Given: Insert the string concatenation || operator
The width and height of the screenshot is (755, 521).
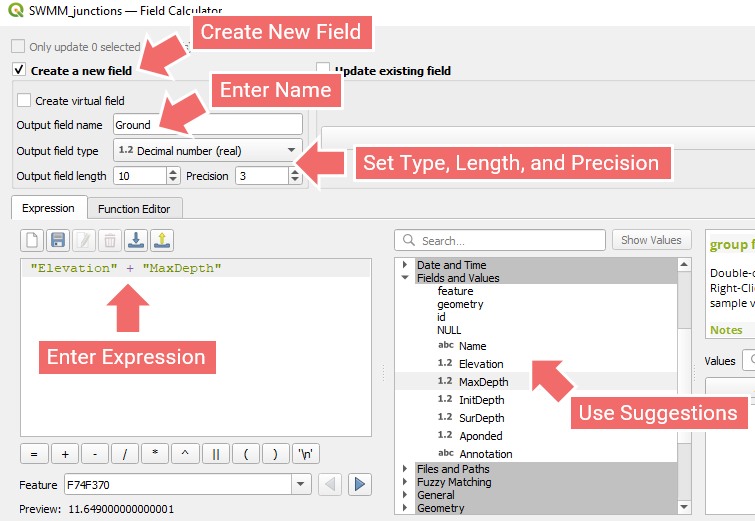Looking at the screenshot, I should coord(215,453).
